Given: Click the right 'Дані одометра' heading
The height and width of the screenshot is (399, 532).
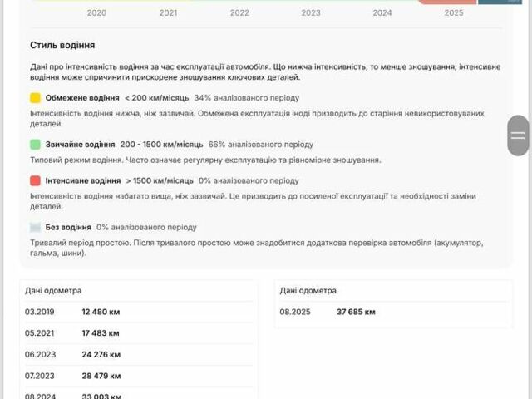Looking at the screenshot, I should pyautogui.click(x=308, y=291).
